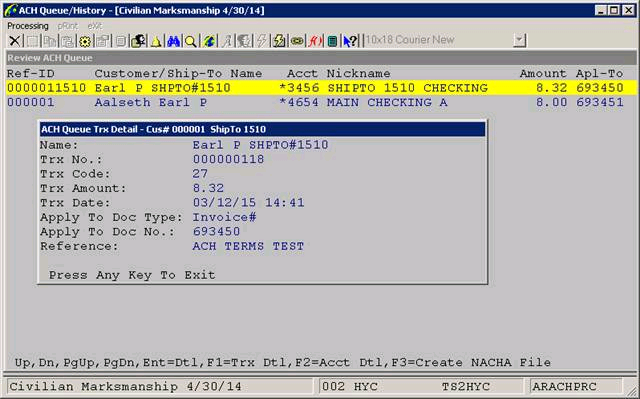
Task: Click the Ref-ID column header
Action: (x=31, y=73)
